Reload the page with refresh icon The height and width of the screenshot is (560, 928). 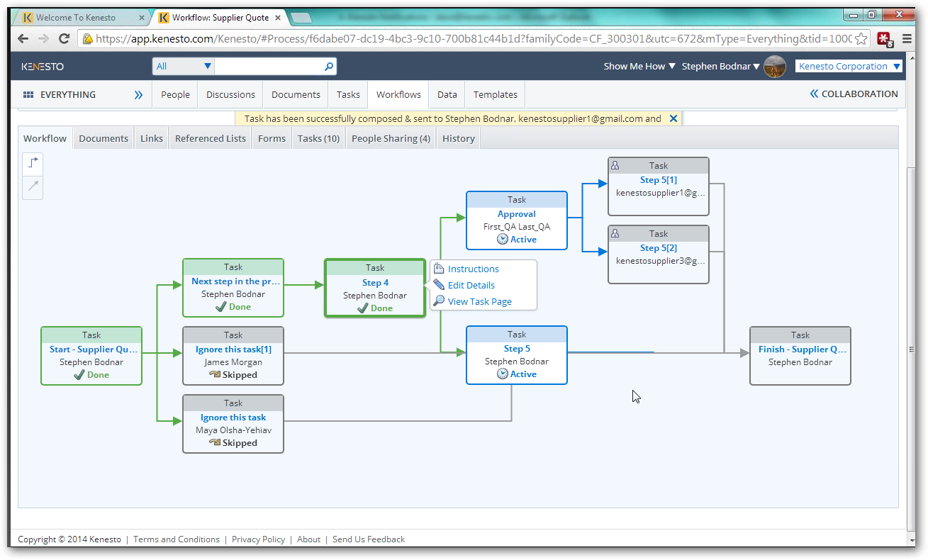pos(65,38)
